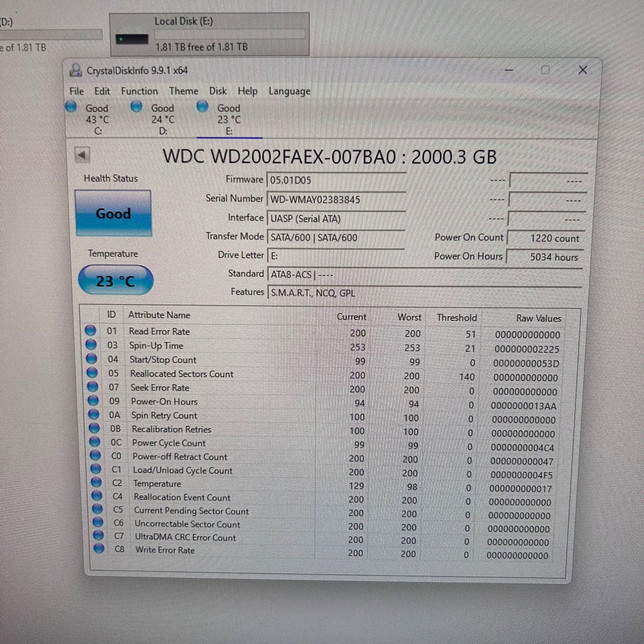Click the current value 129 of Temperature
Image resolution: width=644 pixels, height=644 pixels.
pyautogui.click(x=356, y=486)
